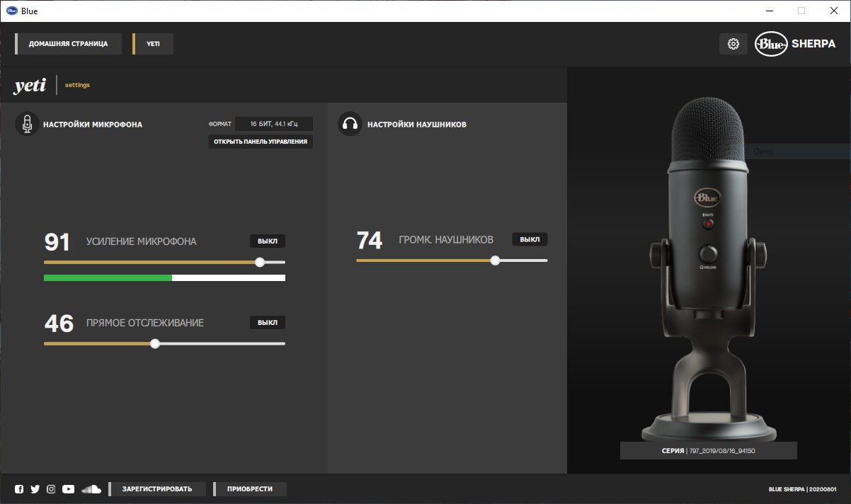851x504 pixels.
Task: Open the settings gear icon
Action: (733, 44)
